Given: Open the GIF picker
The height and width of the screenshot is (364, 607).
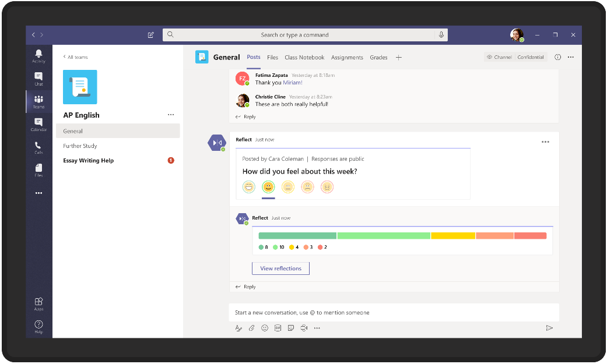Looking at the screenshot, I should click(x=278, y=328).
